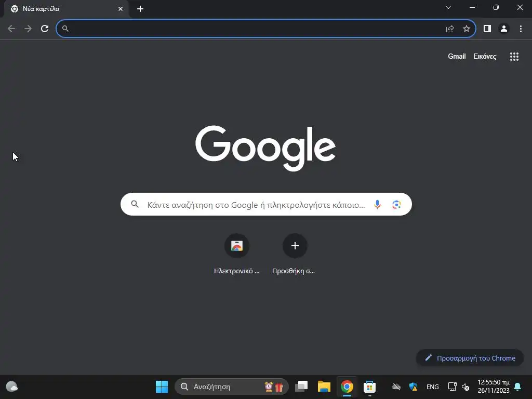Open the clock and date panel
This screenshot has width=532, height=399.
click(494, 387)
